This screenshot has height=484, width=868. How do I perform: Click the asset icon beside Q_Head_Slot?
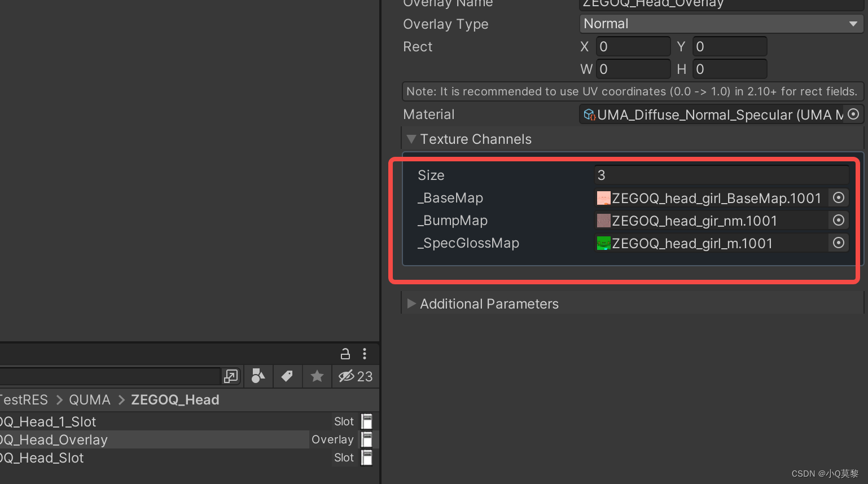pyautogui.click(x=366, y=457)
